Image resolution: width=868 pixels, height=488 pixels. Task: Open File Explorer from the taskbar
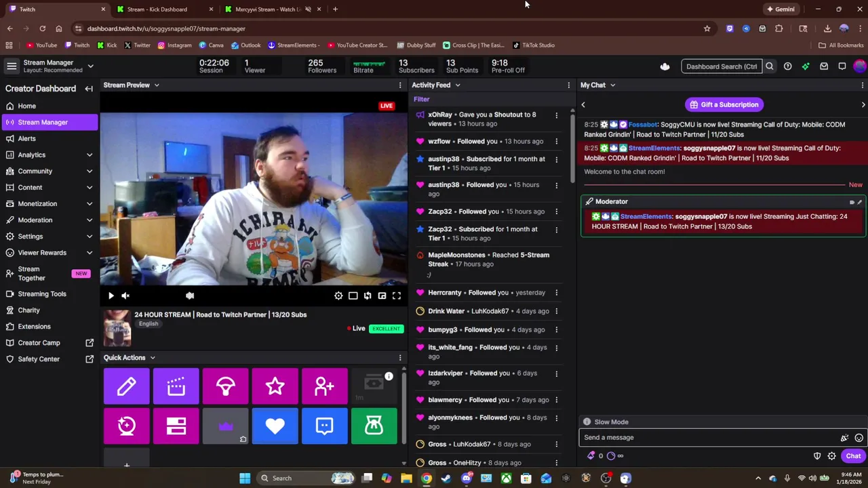pyautogui.click(x=406, y=479)
